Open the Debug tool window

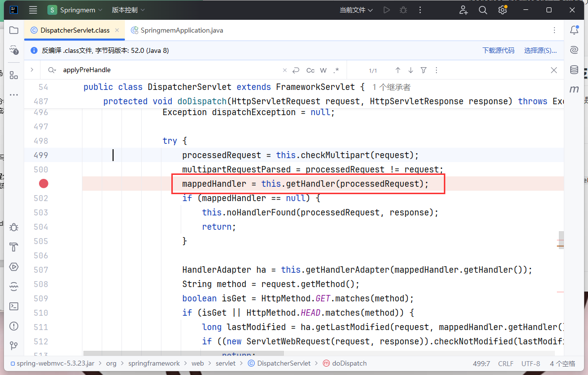point(14,227)
